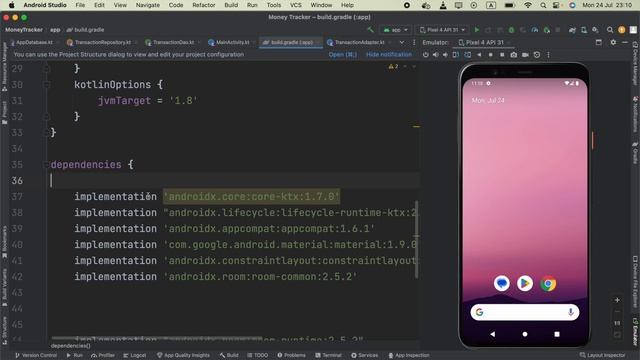Open Problems tool window
This screenshot has width=640, height=360.
pos(291,355)
